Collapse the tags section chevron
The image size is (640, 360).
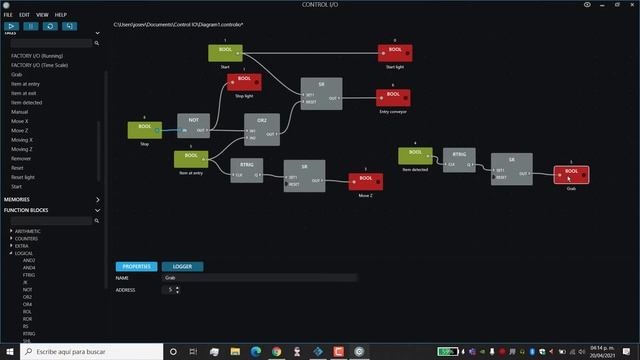point(98,33)
